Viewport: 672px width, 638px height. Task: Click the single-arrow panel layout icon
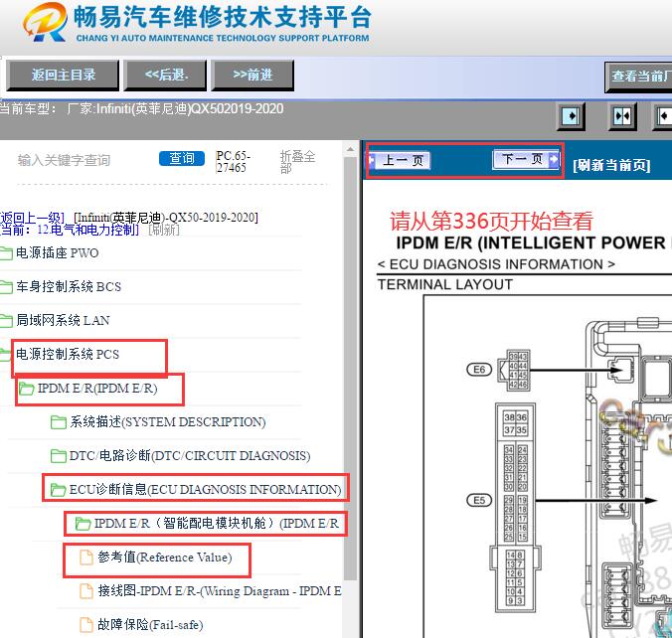pos(571,116)
